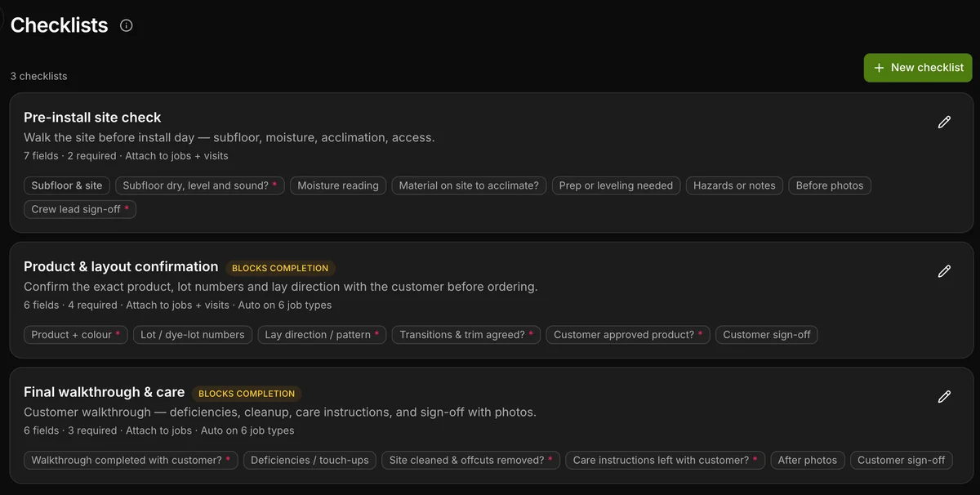Click the 'Walk the site before install day' description
This screenshot has height=495, width=980.
229,137
